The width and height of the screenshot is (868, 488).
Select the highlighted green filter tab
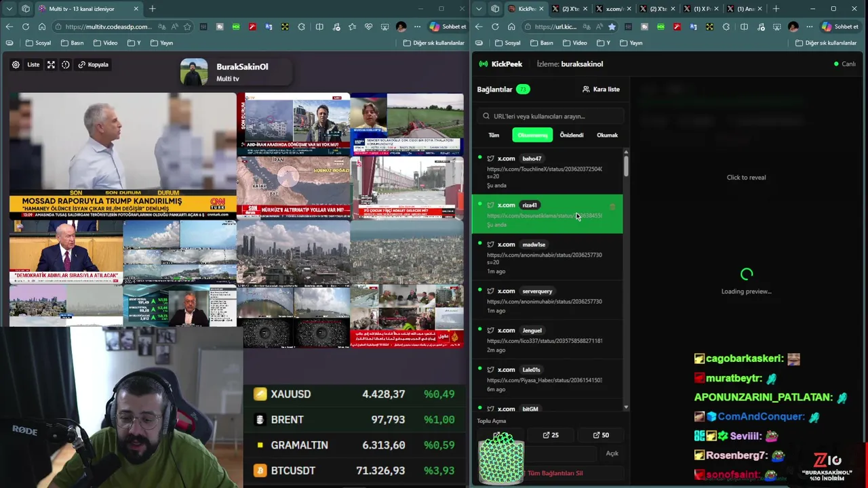[x=532, y=135]
